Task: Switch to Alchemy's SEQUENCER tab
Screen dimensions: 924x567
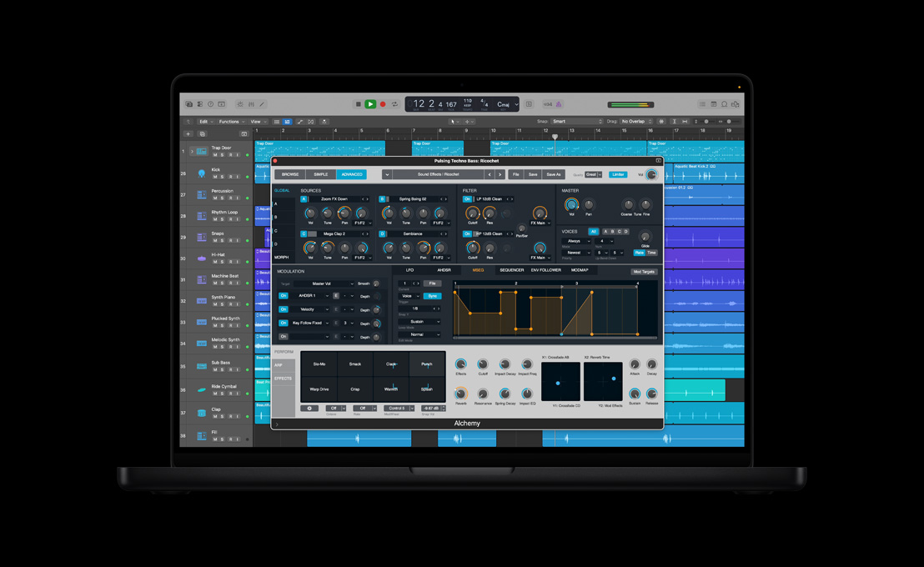Action: coord(511,270)
